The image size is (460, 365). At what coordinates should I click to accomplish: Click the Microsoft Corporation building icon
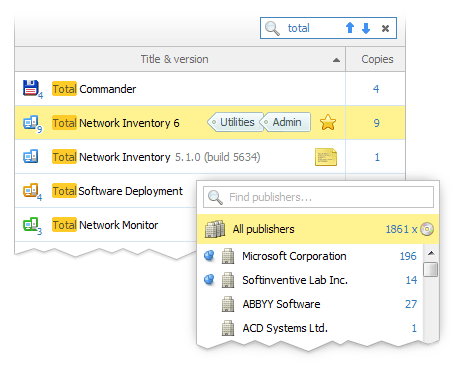tap(228, 256)
